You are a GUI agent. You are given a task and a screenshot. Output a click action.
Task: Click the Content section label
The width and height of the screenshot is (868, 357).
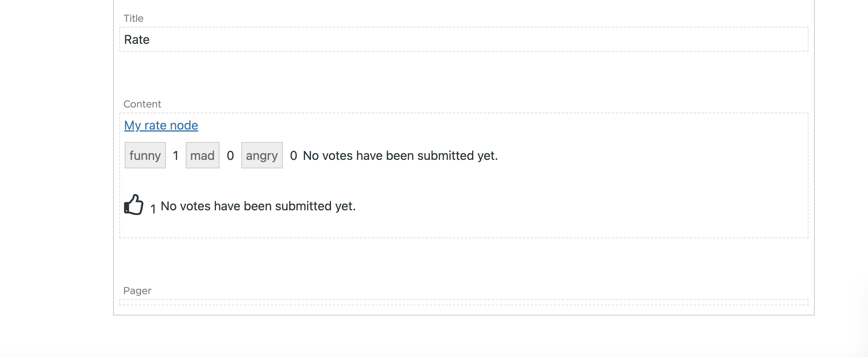(x=142, y=104)
